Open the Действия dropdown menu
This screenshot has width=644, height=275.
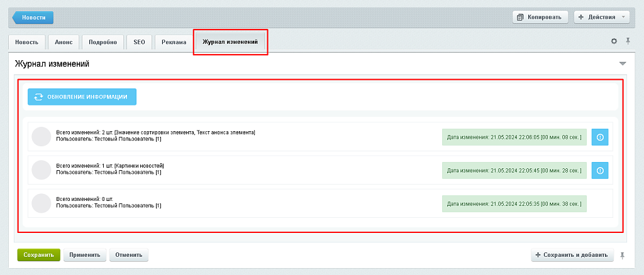(601, 18)
